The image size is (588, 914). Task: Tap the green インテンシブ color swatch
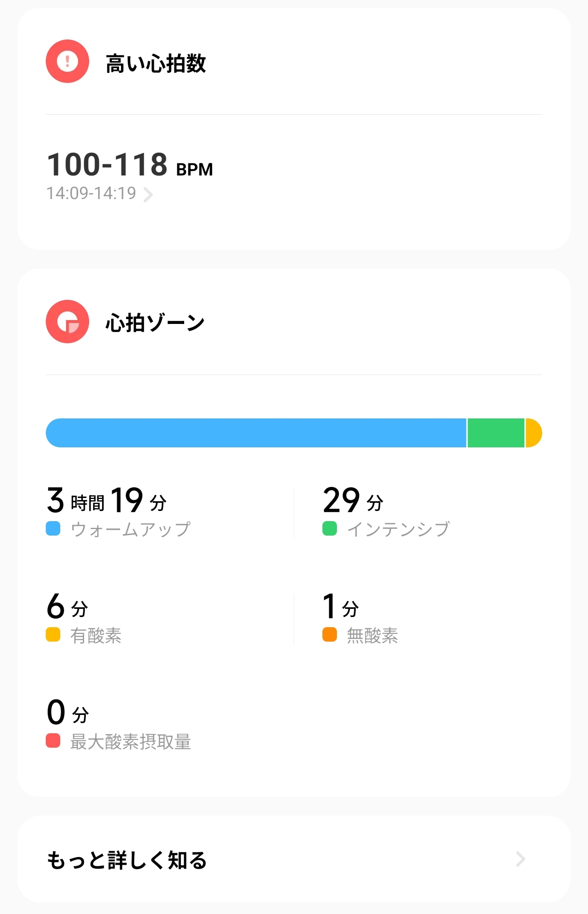(330, 528)
